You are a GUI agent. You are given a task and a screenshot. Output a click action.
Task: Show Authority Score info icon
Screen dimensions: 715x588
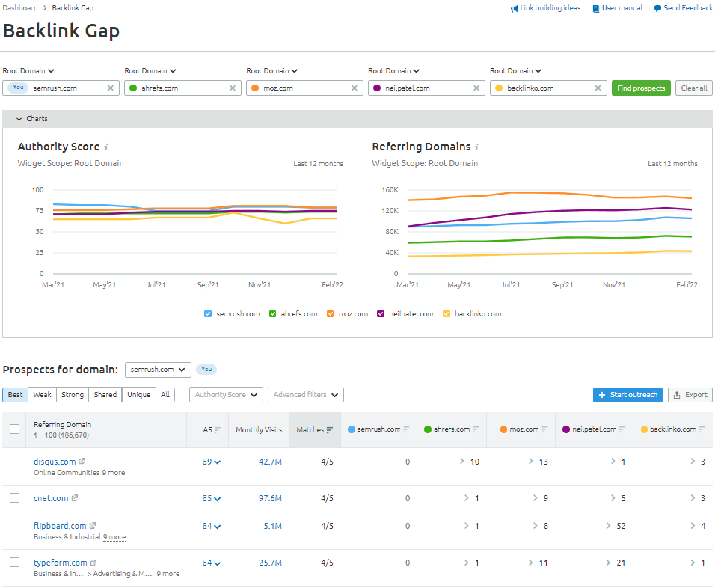click(x=106, y=147)
